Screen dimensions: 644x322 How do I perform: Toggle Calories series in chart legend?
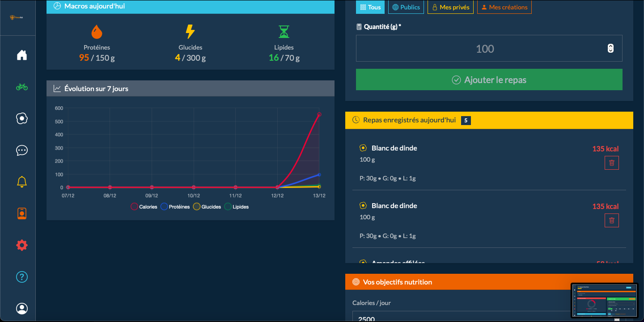[x=144, y=207]
